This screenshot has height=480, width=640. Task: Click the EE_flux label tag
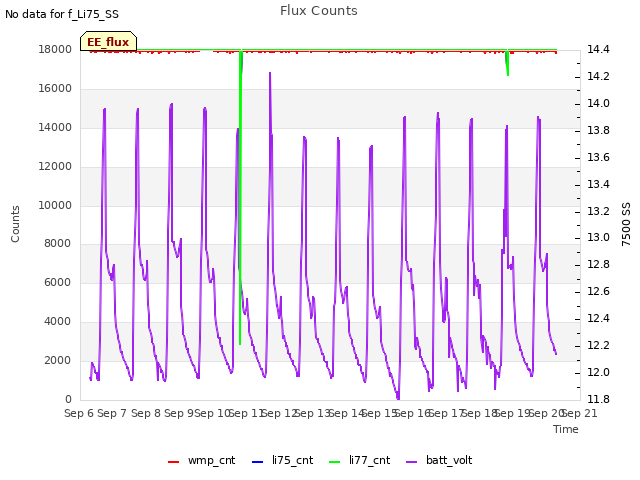[108, 42]
